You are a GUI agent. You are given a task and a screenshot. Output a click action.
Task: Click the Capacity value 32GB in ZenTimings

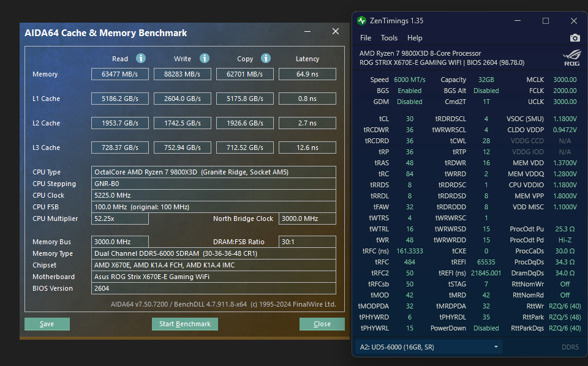tap(486, 80)
